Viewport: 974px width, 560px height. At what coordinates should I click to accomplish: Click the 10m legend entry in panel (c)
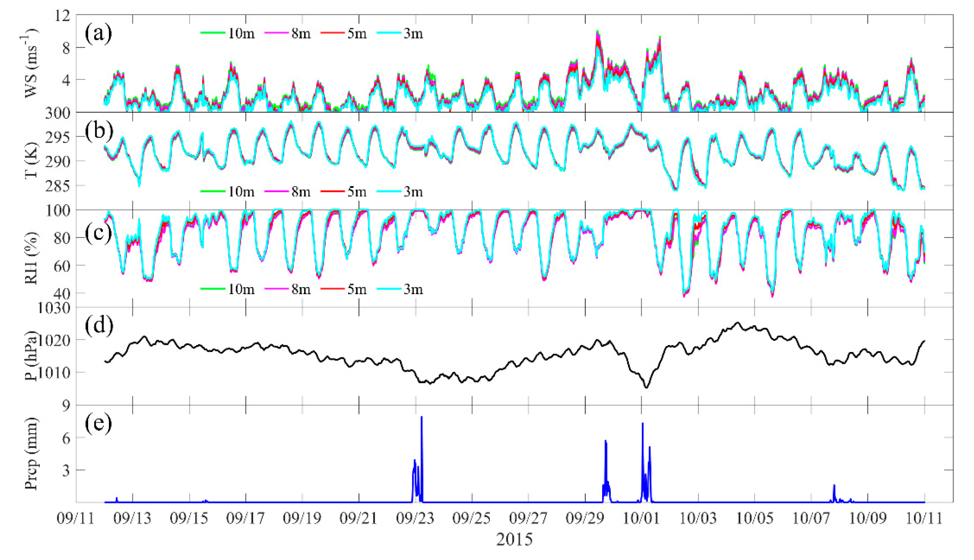tap(228, 289)
